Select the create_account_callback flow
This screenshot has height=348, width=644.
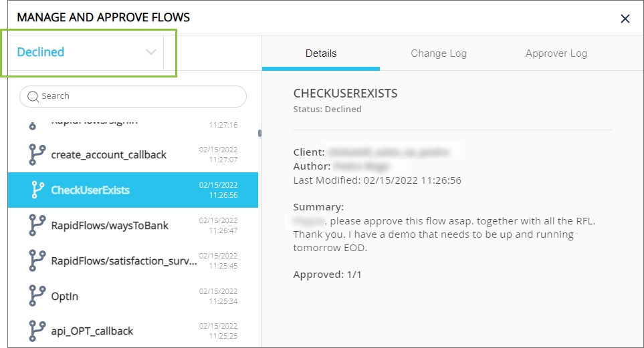[109, 155]
